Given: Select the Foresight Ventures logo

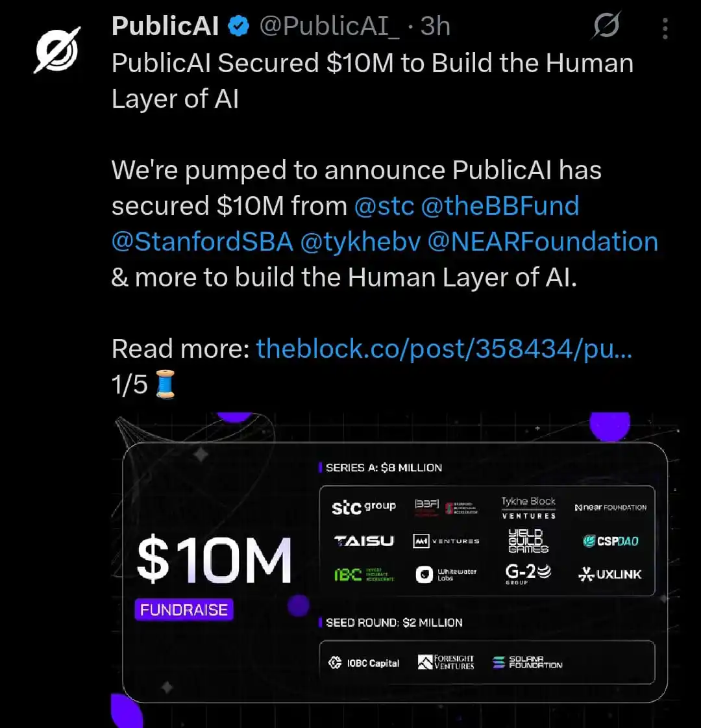Looking at the screenshot, I should click(447, 662).
